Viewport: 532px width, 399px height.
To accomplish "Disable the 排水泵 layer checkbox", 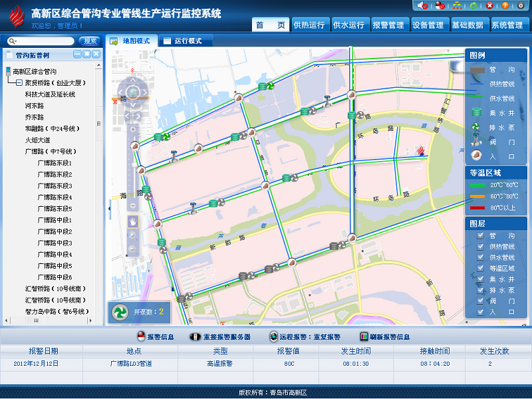I will pos(481,290).
